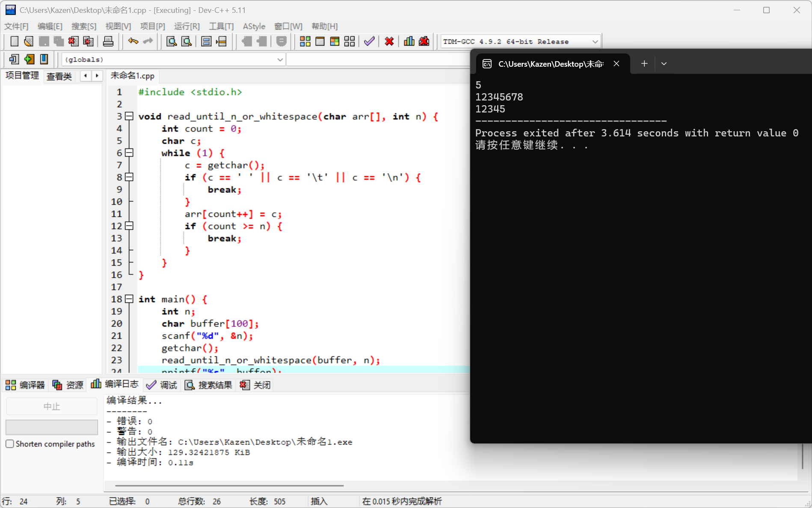This screenshot has width=812, height=508.
Task: Open the AStyle menu
Action: 254,27
